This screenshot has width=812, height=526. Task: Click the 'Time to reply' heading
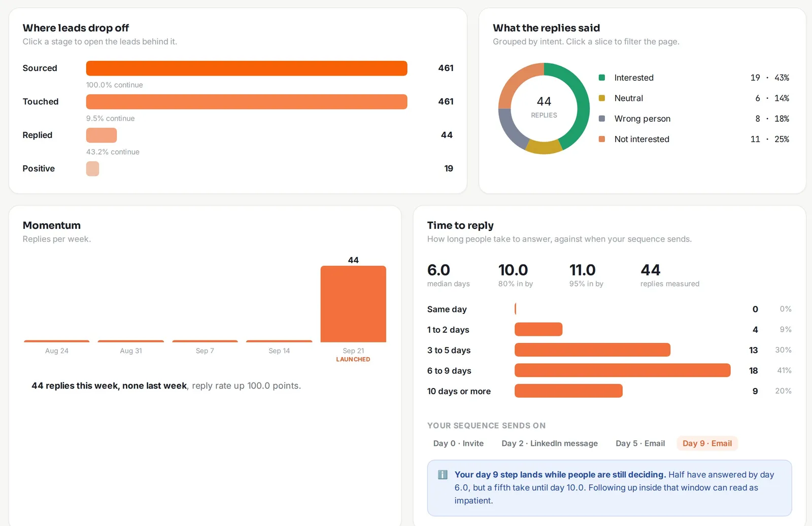point(460,225)
